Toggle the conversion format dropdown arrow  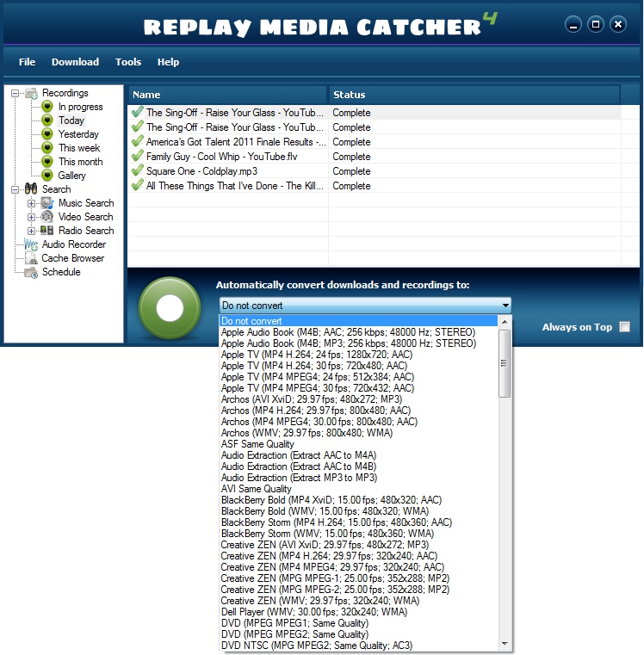(505, 306)
